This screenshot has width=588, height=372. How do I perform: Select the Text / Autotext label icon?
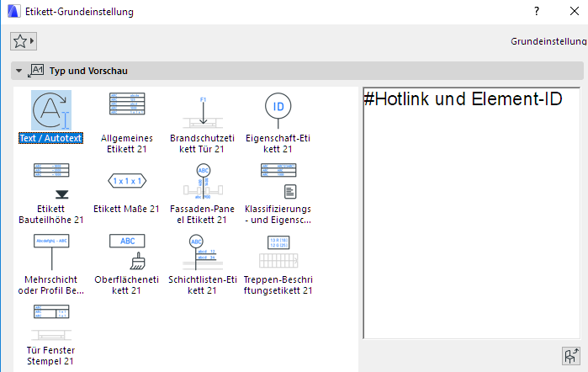click(x=51, y=110)
